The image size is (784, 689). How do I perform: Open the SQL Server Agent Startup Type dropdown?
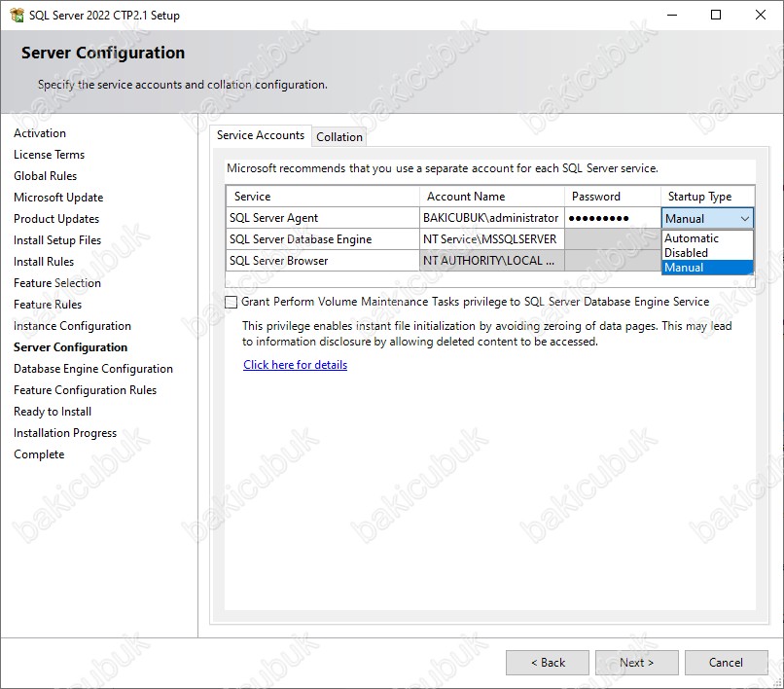(707, 219)
